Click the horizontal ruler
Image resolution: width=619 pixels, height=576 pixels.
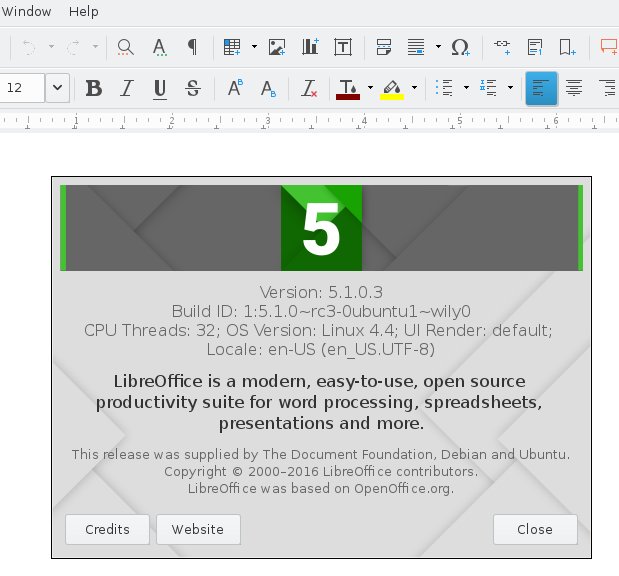(310, 122)
